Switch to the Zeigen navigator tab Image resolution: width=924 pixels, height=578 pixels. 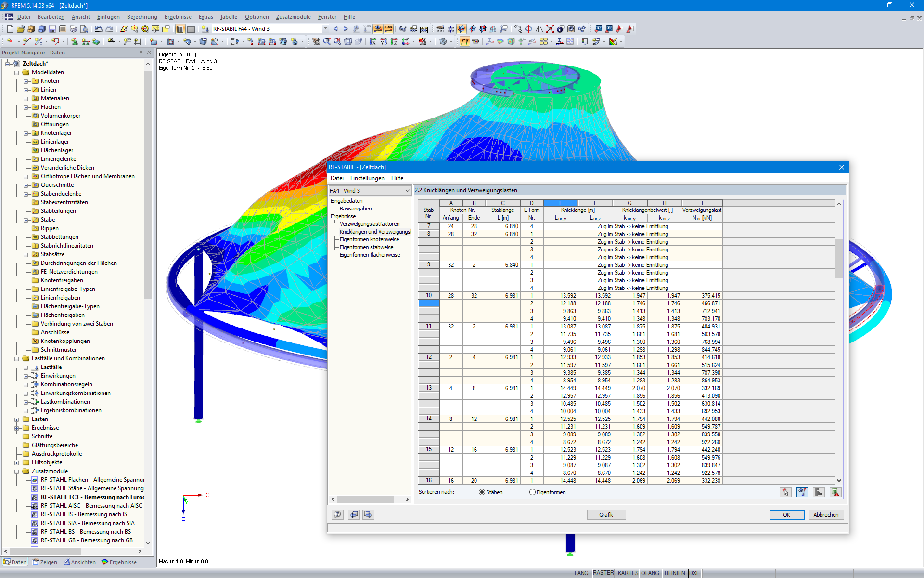point(45,562)
